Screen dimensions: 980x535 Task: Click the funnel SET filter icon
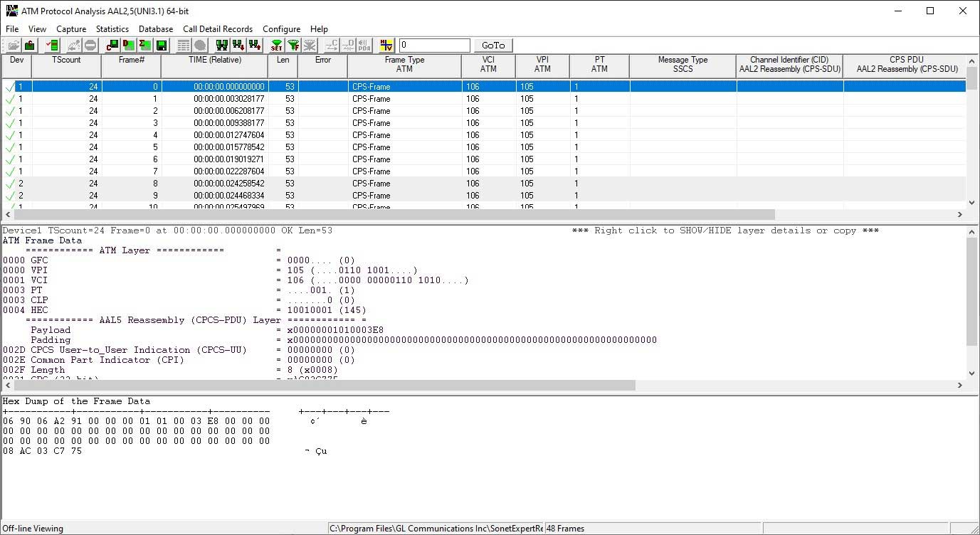point(277,46)
